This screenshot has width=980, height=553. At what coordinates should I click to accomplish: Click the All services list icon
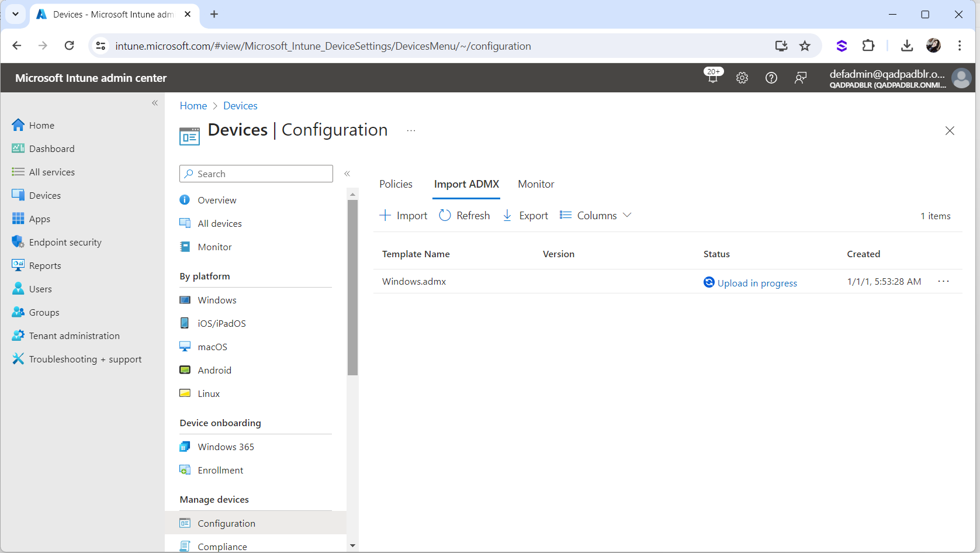[x=18, y=171]
